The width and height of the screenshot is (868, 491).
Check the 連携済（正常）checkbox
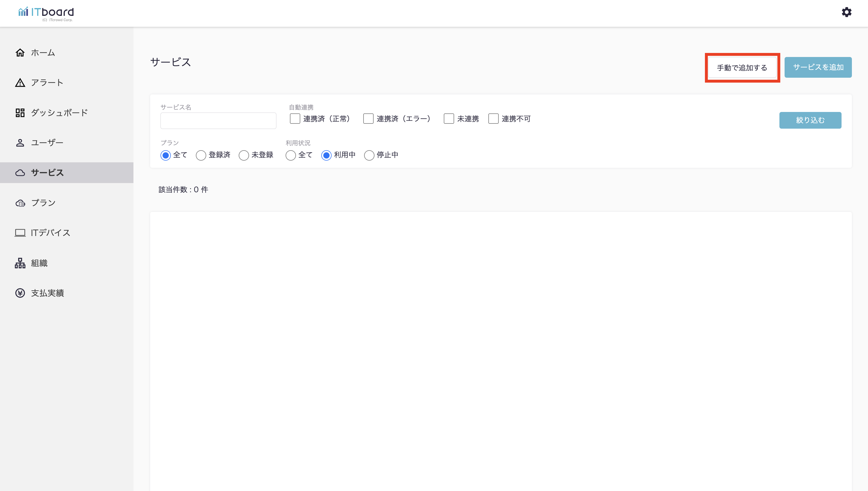pos(295,119)
